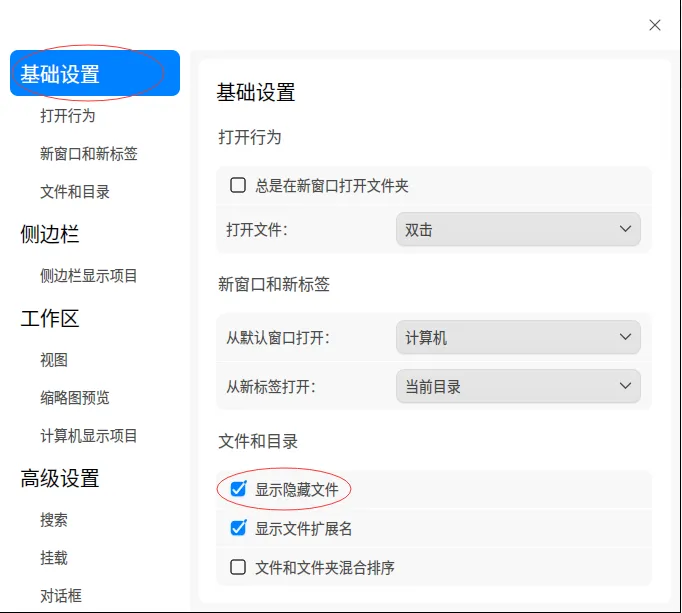Go to 视图 settings item

[54, 360]
